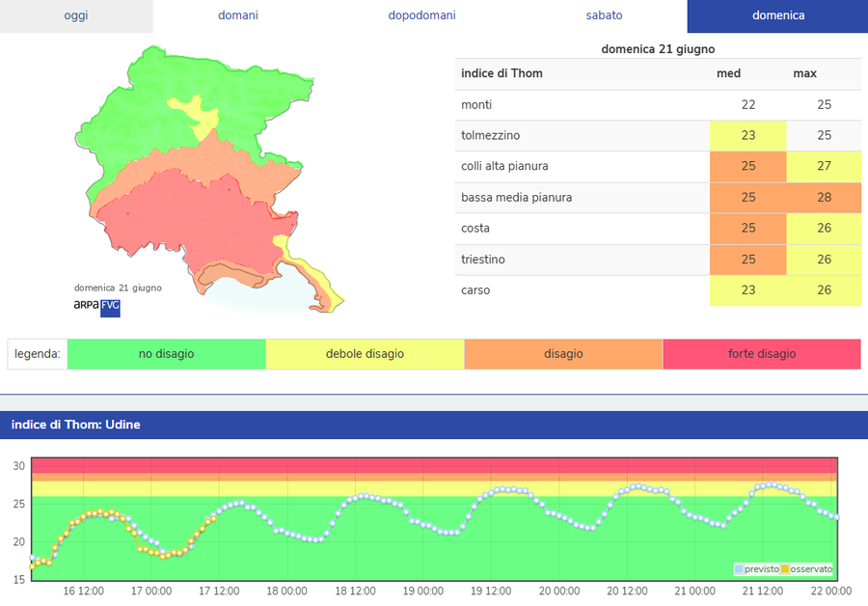Click the '16 12:00' chart axis label
Screen dimensions: 868x606
[84, 592]
